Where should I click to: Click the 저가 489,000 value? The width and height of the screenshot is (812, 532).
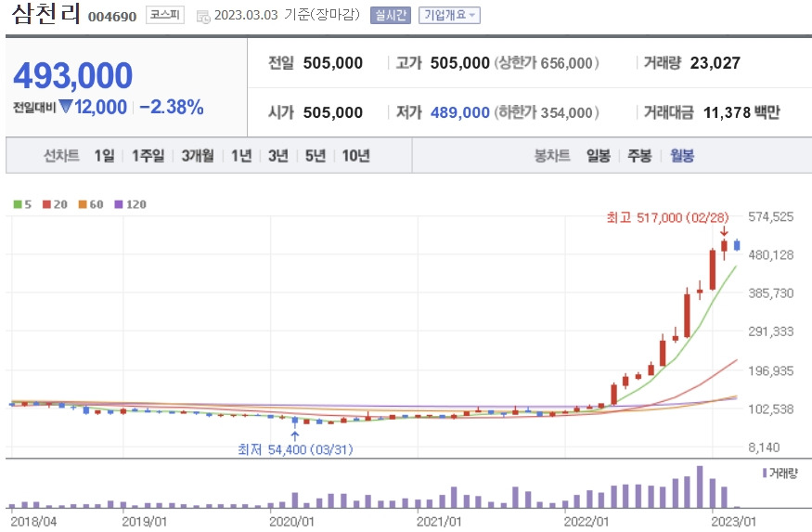tap(460, 112)
